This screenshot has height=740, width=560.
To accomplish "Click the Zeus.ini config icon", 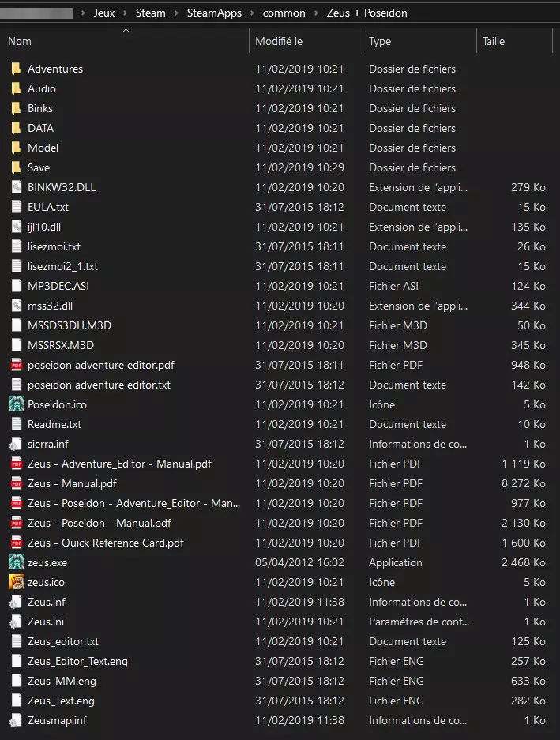I will click(16, 622).
